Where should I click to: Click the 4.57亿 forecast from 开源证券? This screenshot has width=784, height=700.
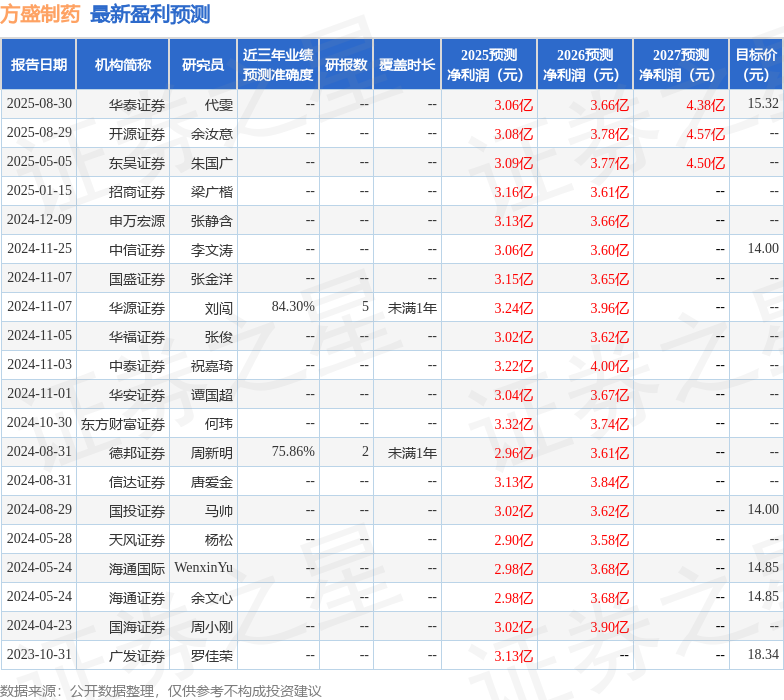point(705,134)
